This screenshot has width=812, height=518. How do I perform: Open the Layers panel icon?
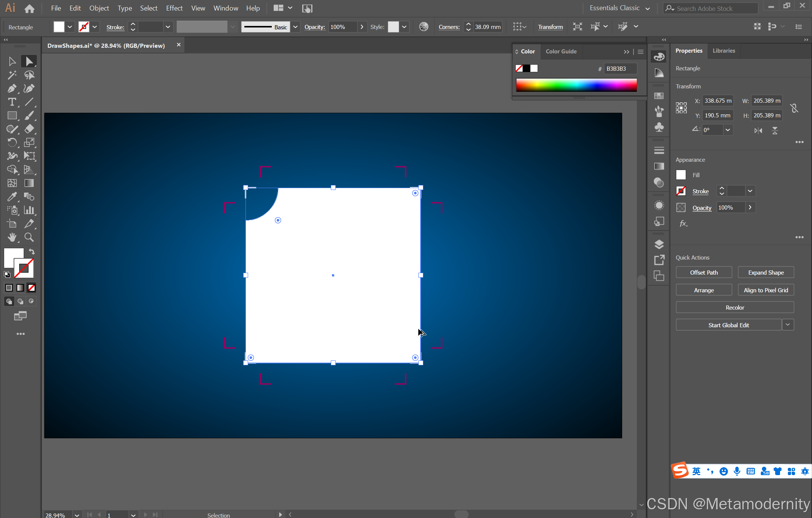(x=659, y=245)
